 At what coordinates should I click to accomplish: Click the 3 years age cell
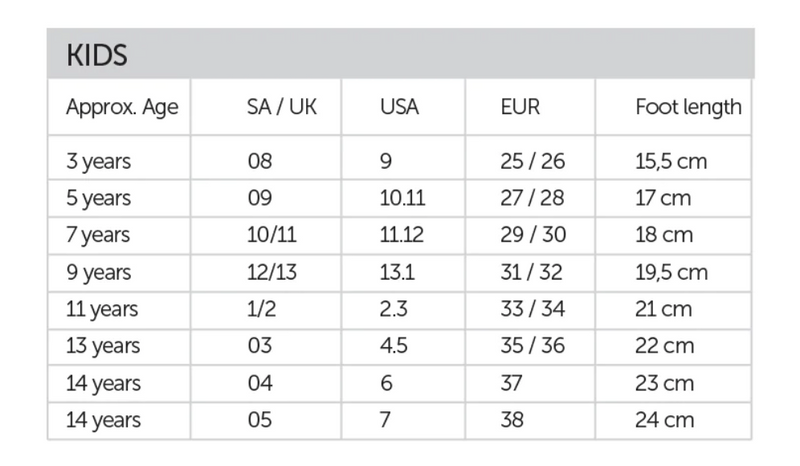point(98,161)
